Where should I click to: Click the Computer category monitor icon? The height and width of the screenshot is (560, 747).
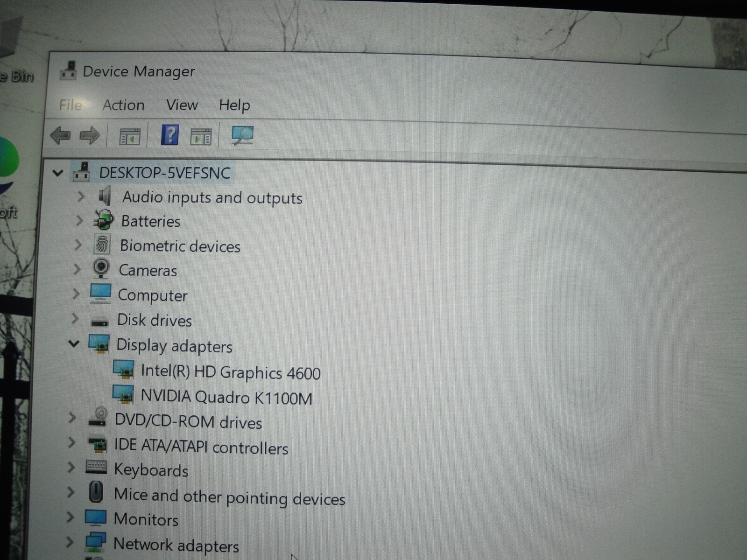tap(100, 294)
